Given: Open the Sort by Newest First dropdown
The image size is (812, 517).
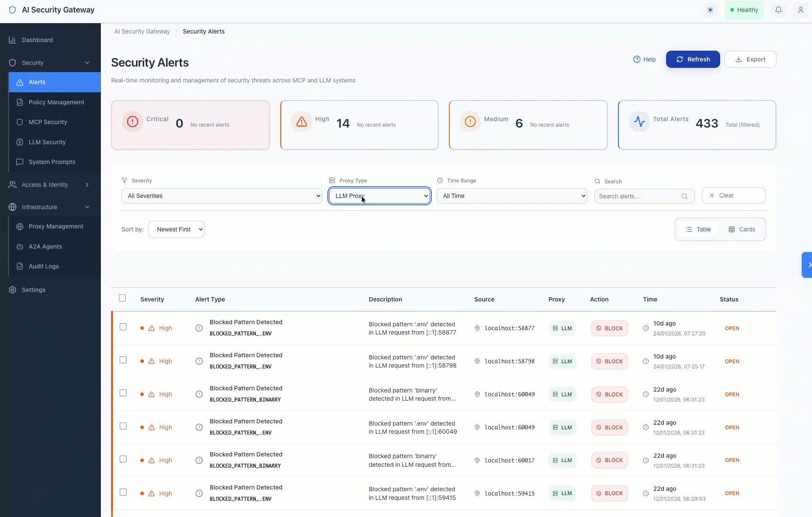Looking at the screenshot, I should coord(176,229).
